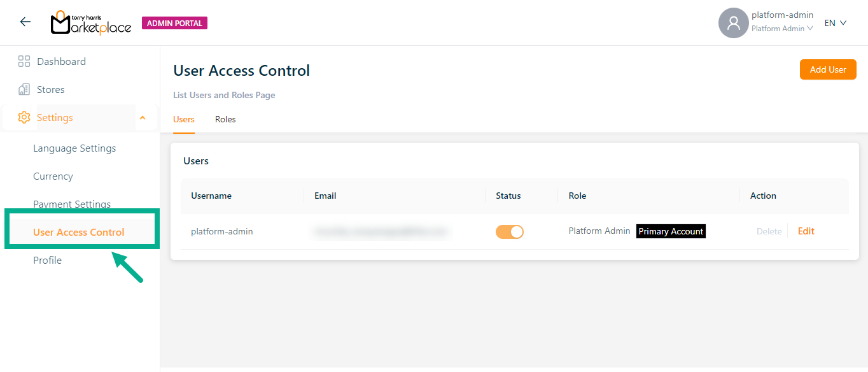Click the Marketplace logo
Screen dimensions: 868x372
click(91, 23)
